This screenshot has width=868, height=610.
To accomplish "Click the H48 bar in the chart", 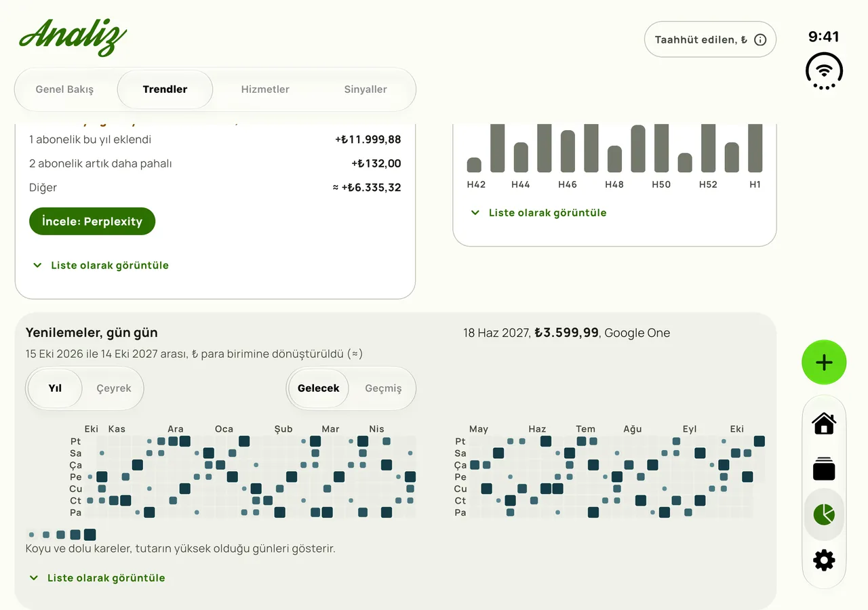I will coord(614,159).
